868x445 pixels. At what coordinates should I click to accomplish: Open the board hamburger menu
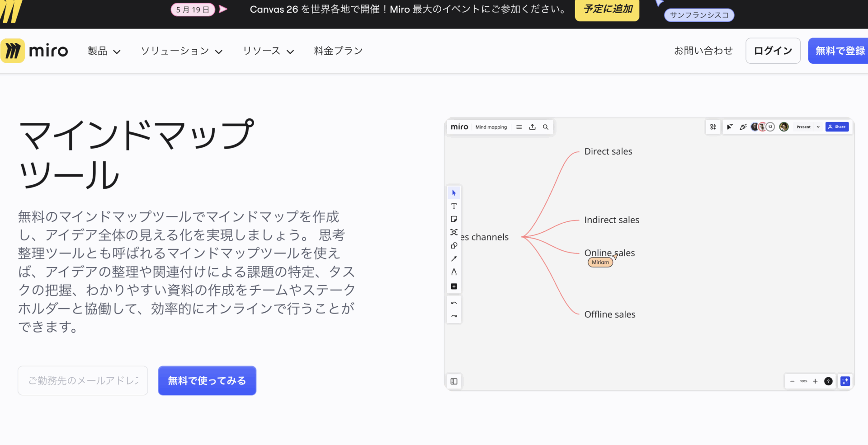(x=519, y=127)
